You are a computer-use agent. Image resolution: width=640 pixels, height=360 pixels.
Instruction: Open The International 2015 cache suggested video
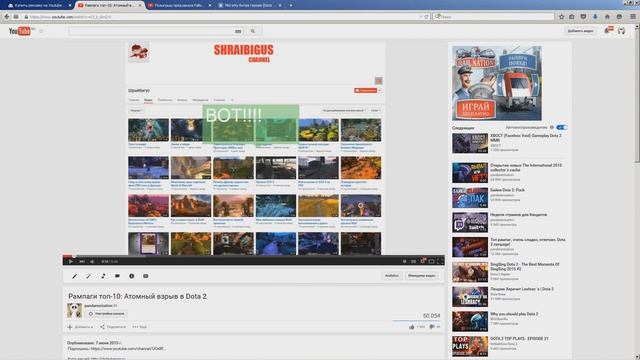[x=509, y=172]
